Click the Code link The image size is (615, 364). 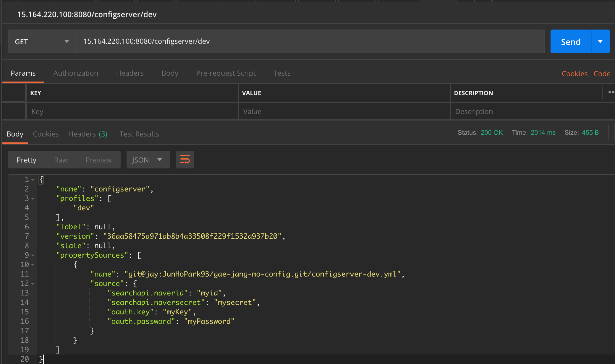tap(602, 74)
